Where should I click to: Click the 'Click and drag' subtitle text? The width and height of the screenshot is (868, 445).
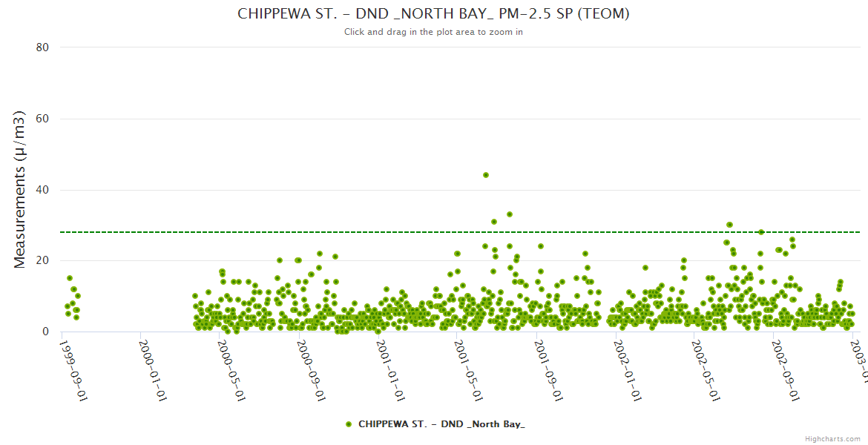pyautogui.click(x=433, y=32)
